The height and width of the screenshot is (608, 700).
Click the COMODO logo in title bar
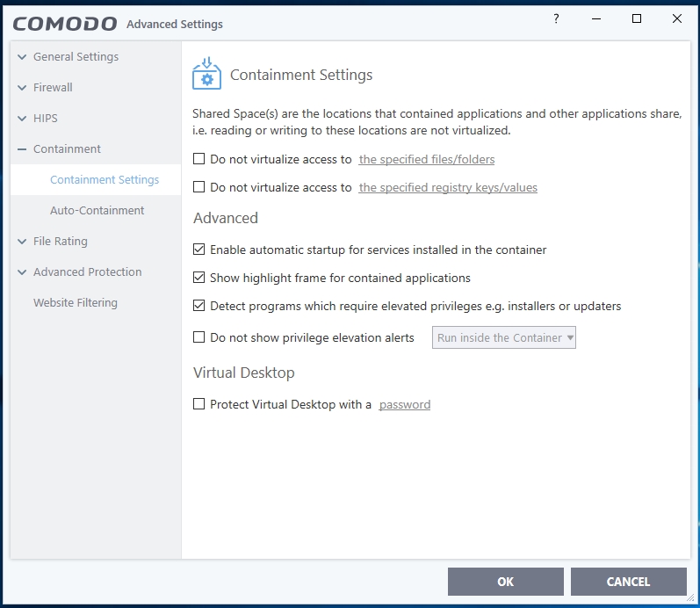[64, 23]
